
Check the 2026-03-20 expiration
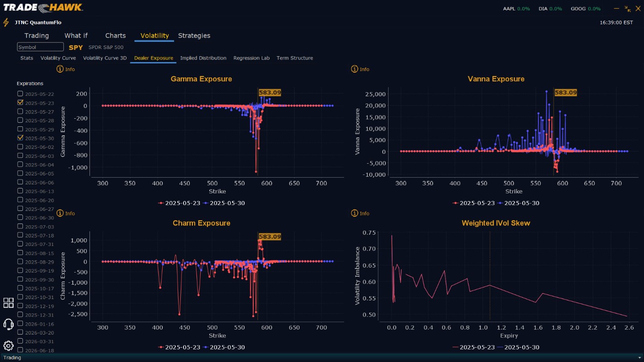tap(20, 332)
